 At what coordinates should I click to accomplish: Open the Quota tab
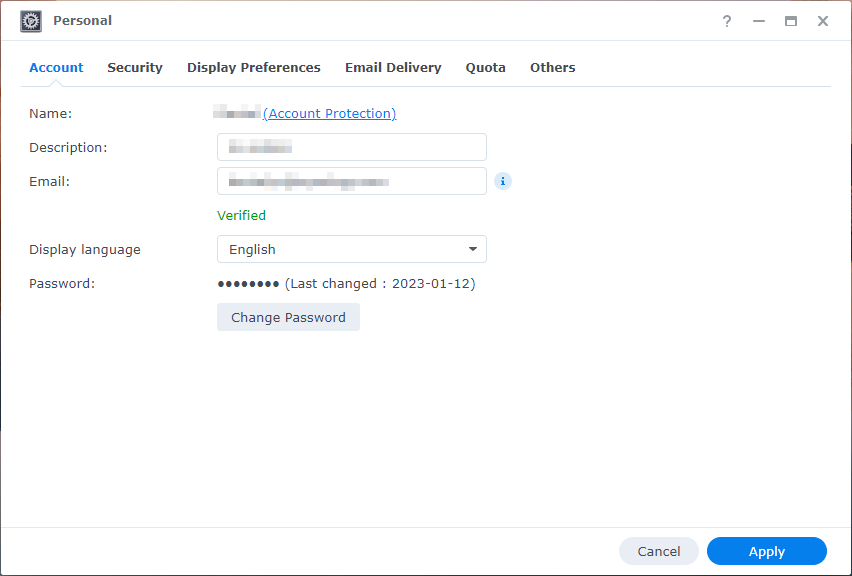pos(485,67)
